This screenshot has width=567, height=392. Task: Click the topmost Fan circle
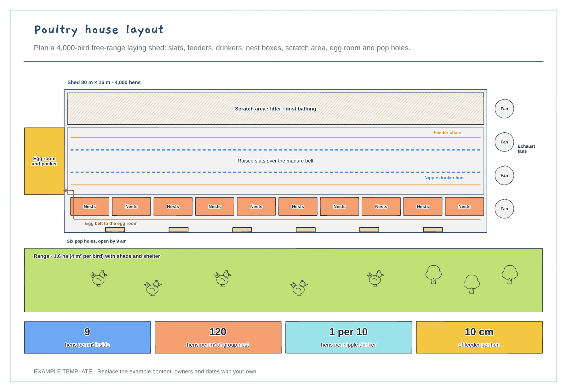[504, 109]
